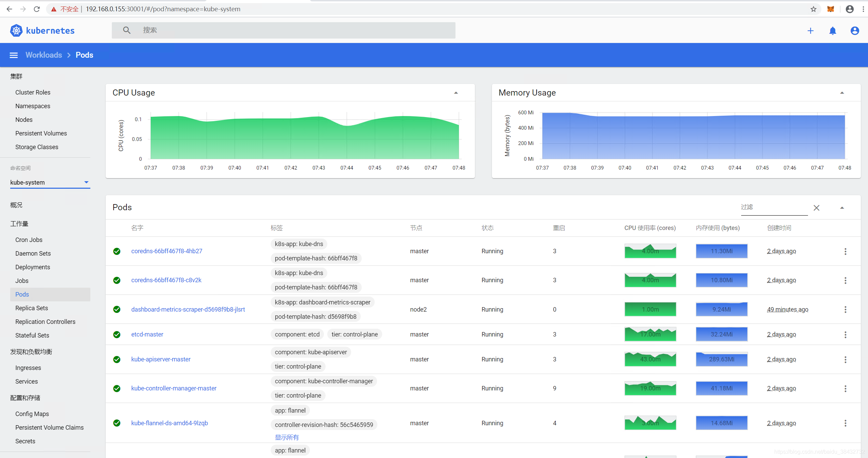
Task: Click the hamburger menu icon
Action: 14,55
